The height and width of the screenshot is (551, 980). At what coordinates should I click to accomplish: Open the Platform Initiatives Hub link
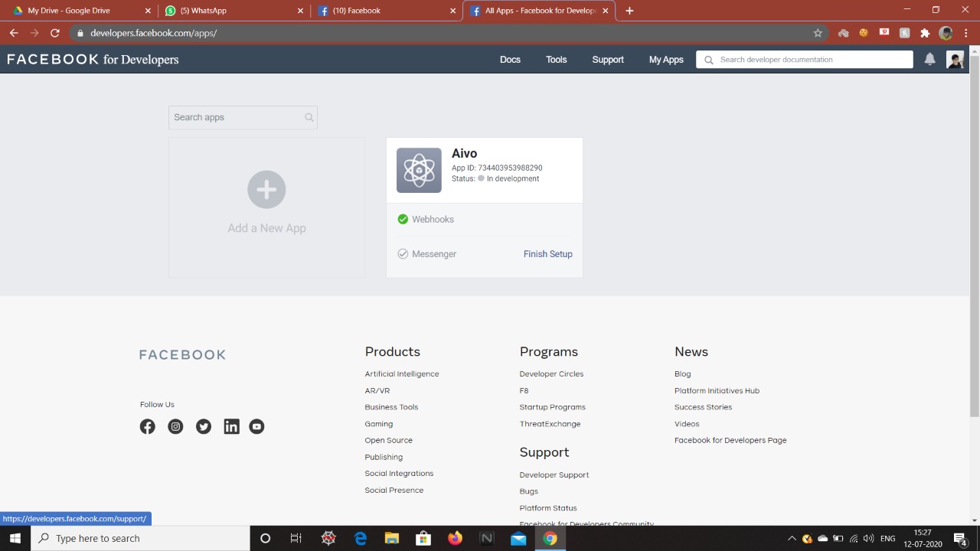717,391
